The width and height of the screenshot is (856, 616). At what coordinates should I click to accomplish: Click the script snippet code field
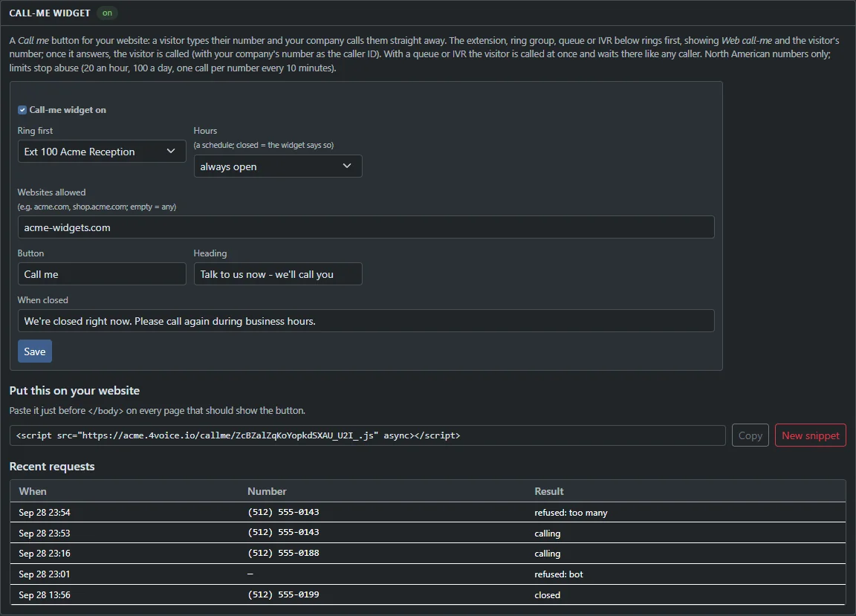click(x=367, y=435)
